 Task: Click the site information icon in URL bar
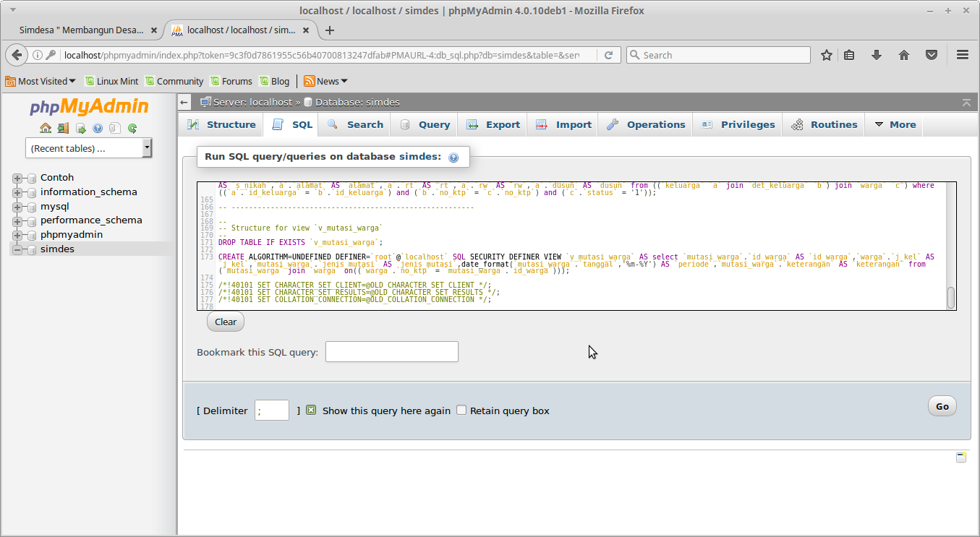pos(38,55)
